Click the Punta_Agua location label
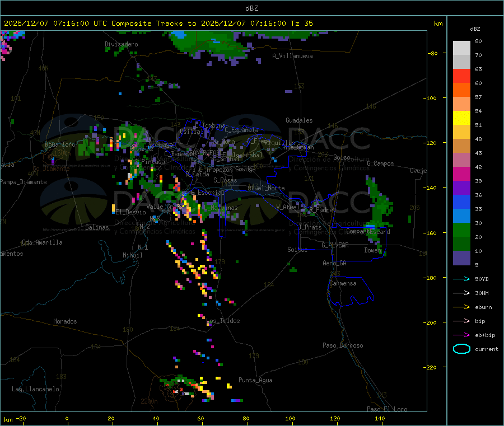The width and height of the screenshot is (504, 426). point(255,380)
